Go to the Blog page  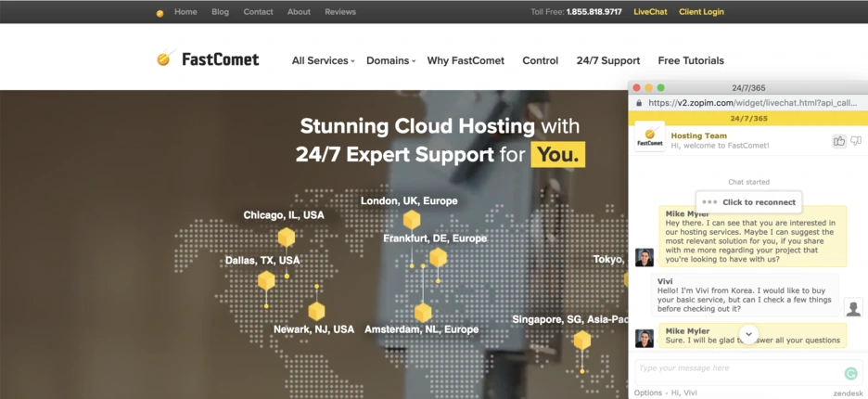click(220, 12)
